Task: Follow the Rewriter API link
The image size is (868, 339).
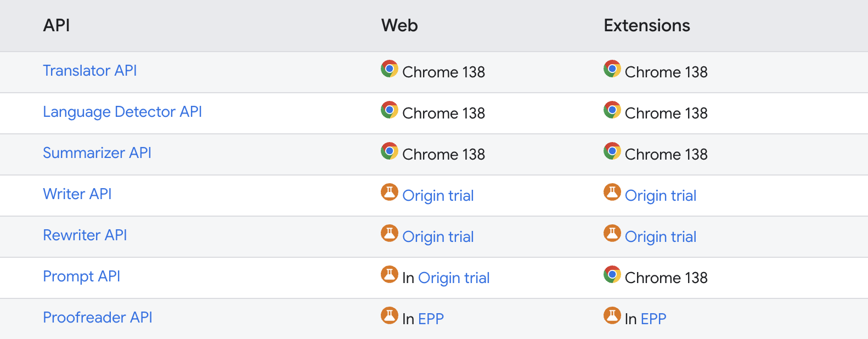Action: (85, 235)
